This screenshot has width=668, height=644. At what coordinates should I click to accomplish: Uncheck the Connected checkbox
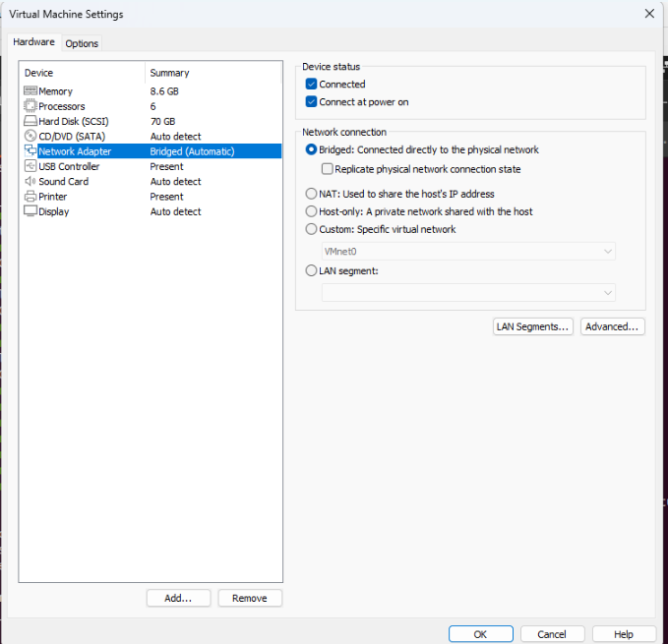[312, 85]
